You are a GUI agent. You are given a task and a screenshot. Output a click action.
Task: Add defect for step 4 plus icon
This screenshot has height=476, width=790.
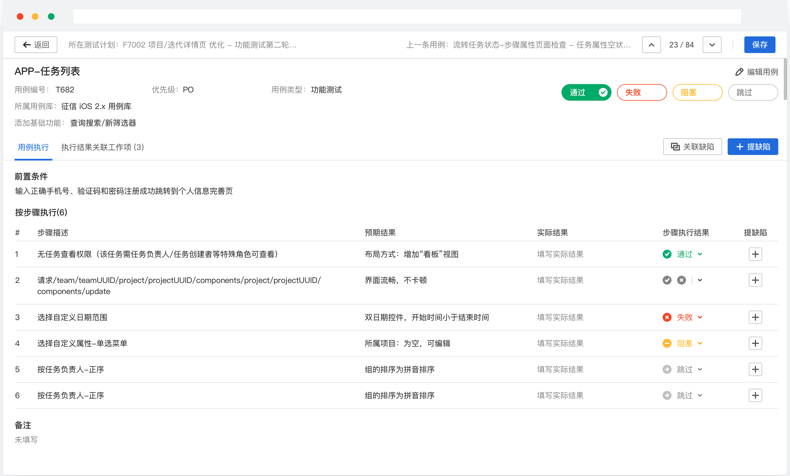[755, 344]
